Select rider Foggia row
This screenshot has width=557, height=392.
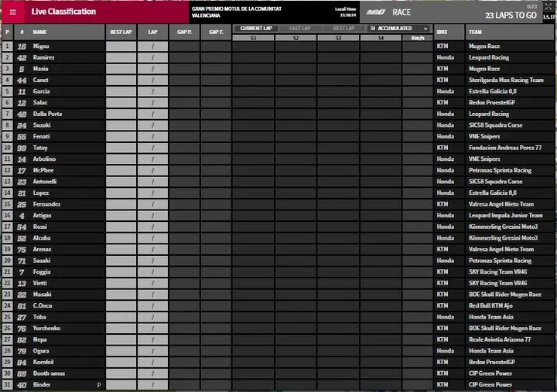tap(278, 272)
